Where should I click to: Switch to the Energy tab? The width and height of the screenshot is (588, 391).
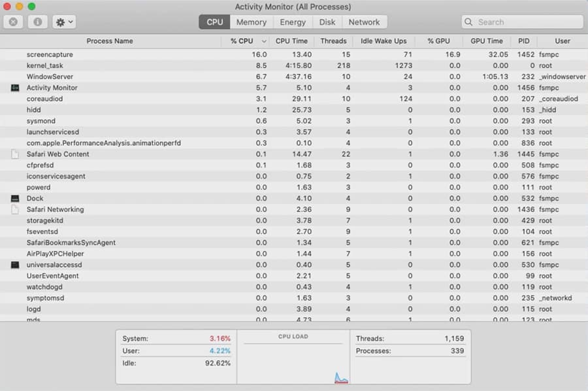[292, 22]
